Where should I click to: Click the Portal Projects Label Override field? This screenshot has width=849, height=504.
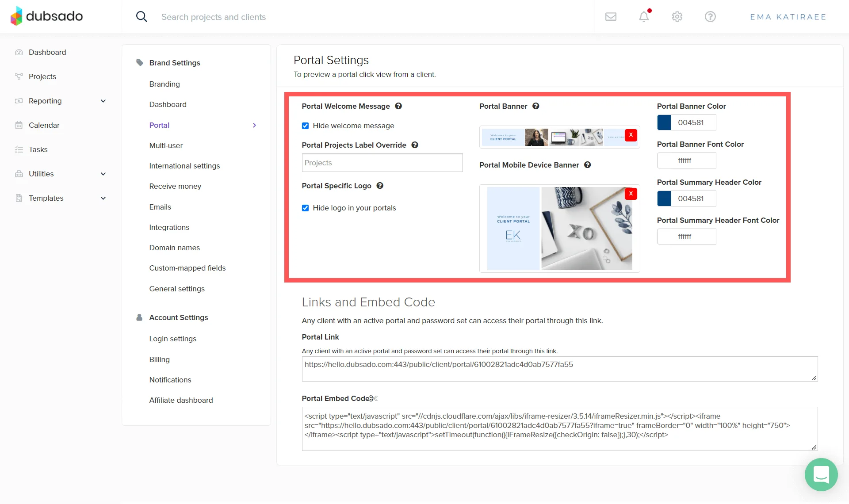(x=382, y=163)
